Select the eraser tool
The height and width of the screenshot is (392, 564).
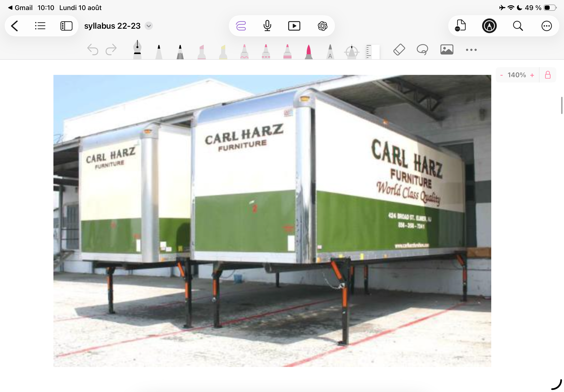[399, 50]
